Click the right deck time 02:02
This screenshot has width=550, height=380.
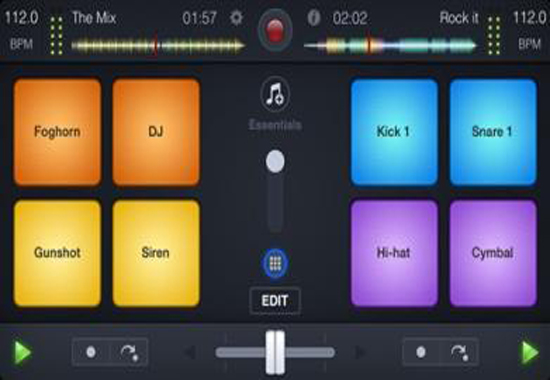click(350, 18)
